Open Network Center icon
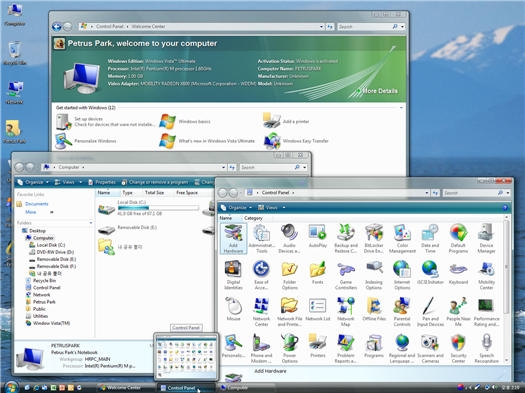The image size is (525, 393). [261, 312]
